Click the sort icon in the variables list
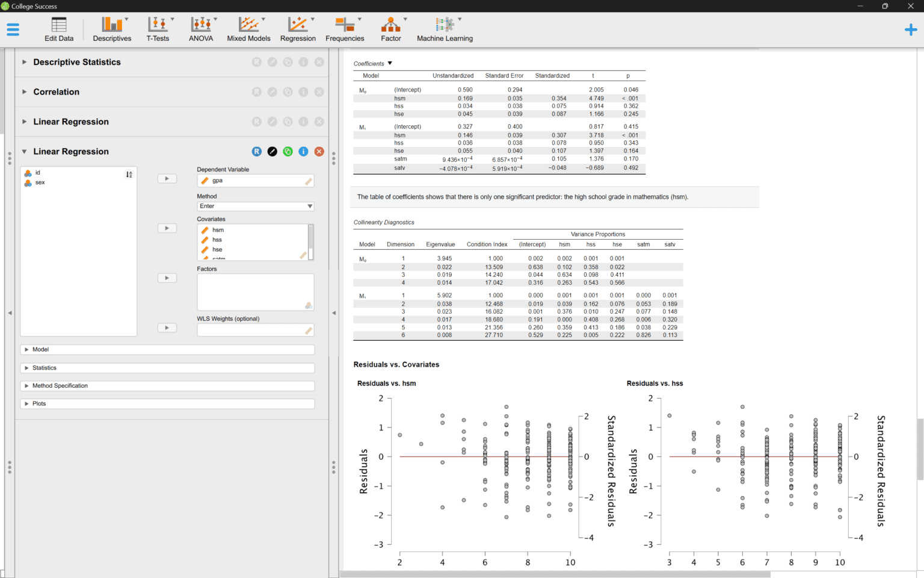924x578 pixels. [129, 174]
